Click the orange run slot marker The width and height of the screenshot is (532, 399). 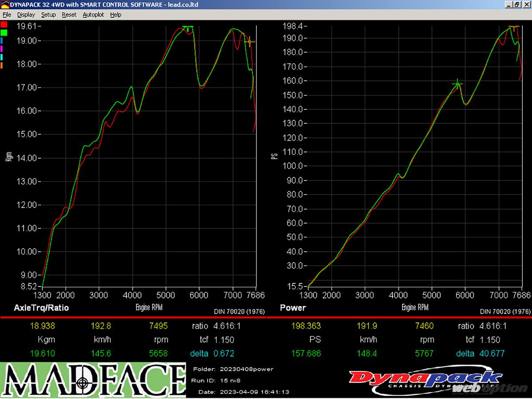point(2,66)
